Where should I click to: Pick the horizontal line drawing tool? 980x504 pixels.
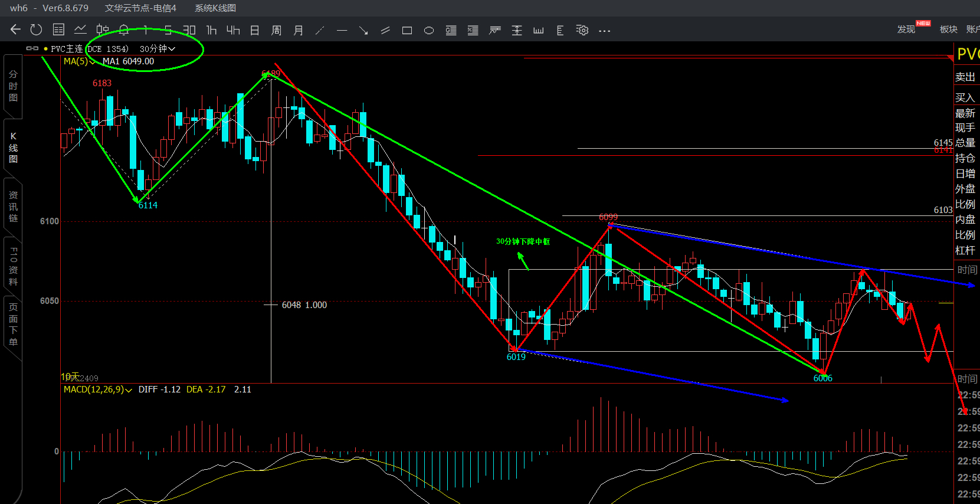[x=342, y=30]
